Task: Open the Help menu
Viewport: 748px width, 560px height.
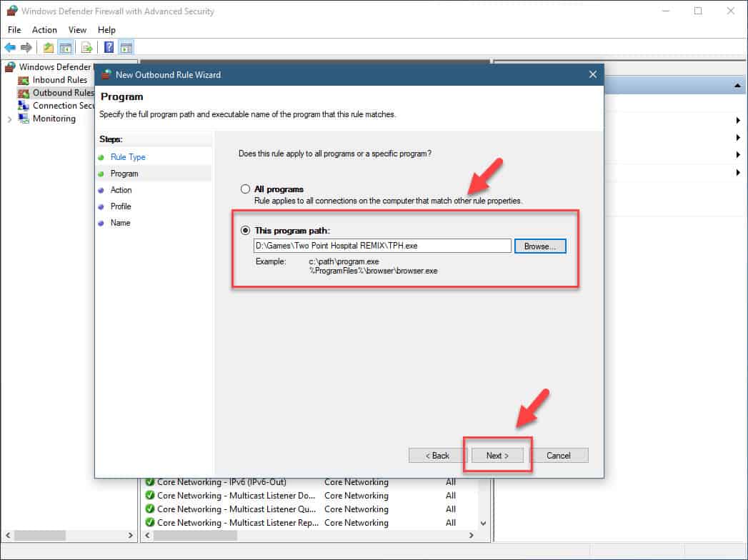Action: [x=106, y=29]
